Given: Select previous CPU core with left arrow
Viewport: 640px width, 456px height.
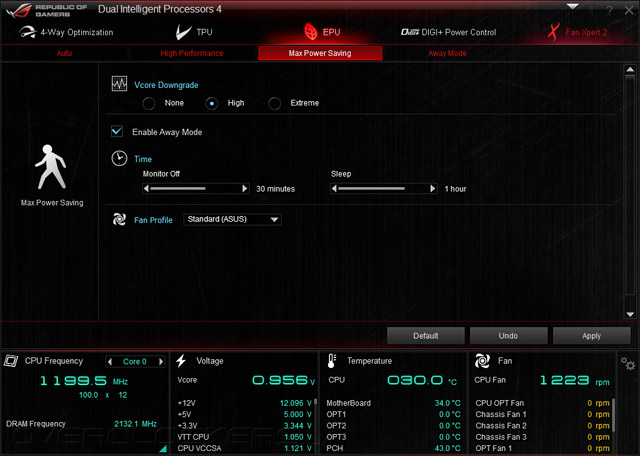Looking at the screenshot, I should (109, 361).
